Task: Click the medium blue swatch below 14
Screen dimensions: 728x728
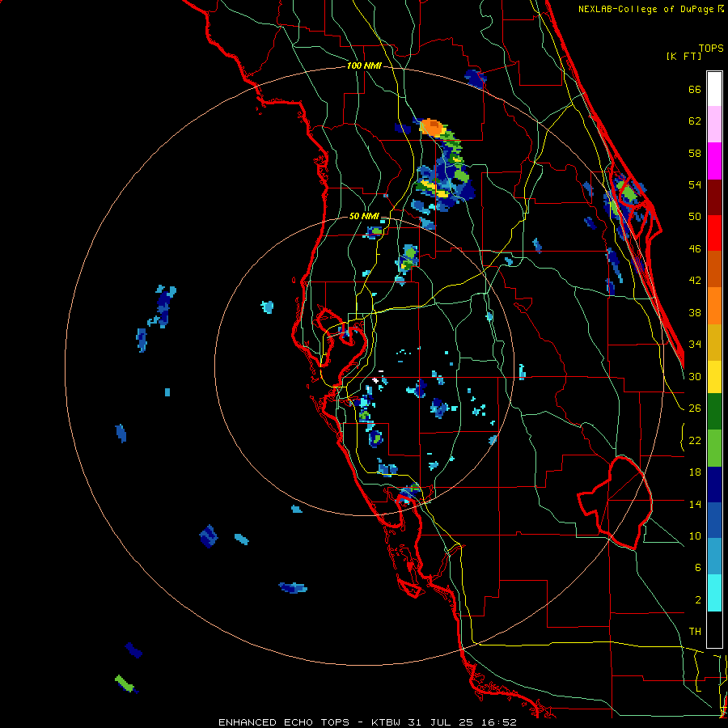Action: point(714,520)
